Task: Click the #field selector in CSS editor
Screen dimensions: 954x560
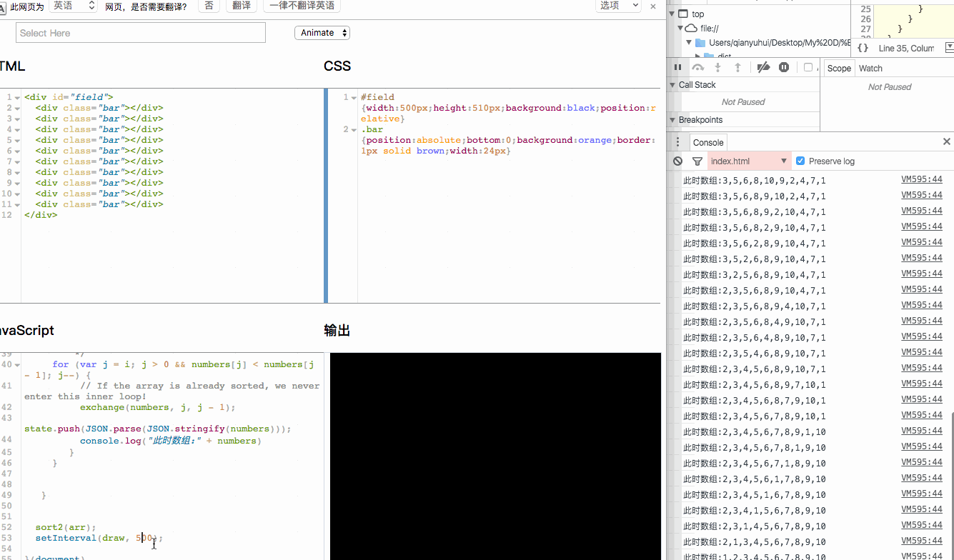Action: 377,97
